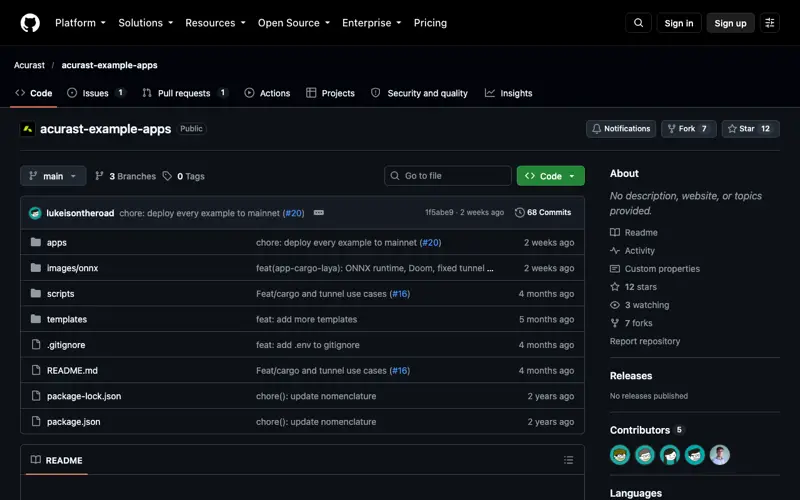Click the apps folder icon
Image resolution: width=800 pixels, height=500 pixels.
pyautogui.click(x=36, y=242)
